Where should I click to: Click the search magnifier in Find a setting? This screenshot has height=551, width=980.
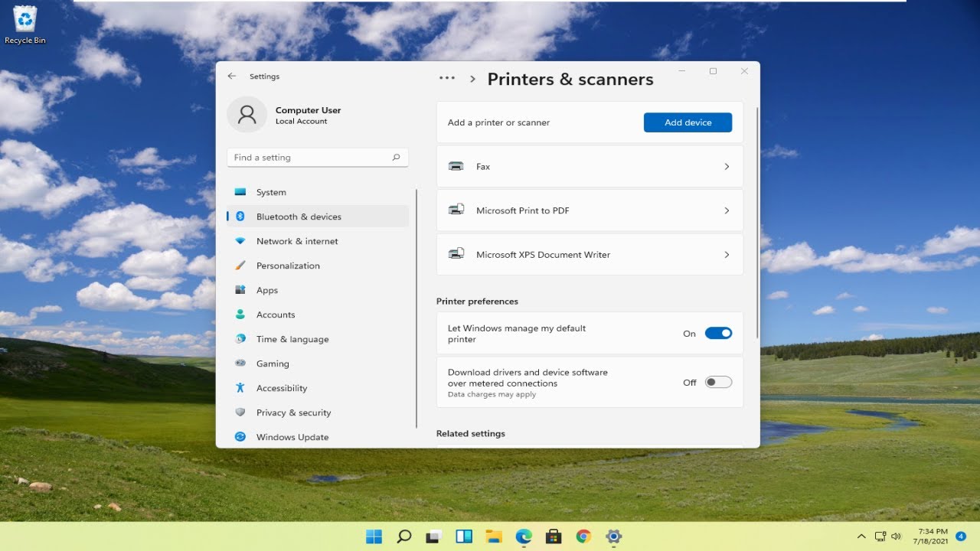point(396,158)
